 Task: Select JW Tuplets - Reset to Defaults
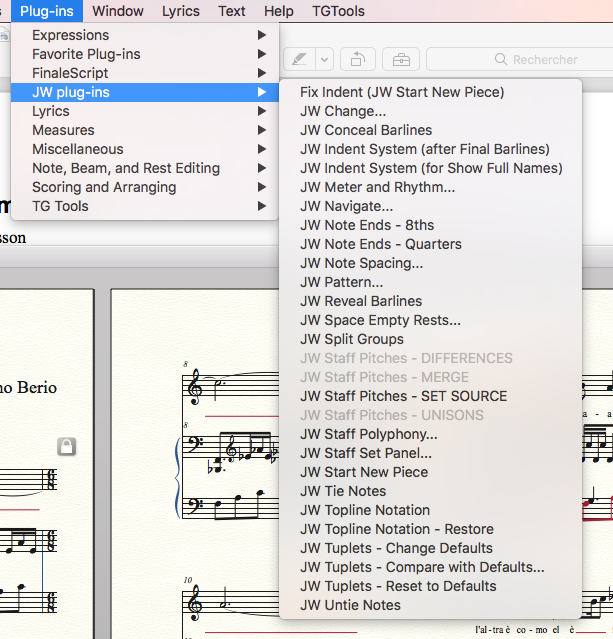(x=398, y=586)
